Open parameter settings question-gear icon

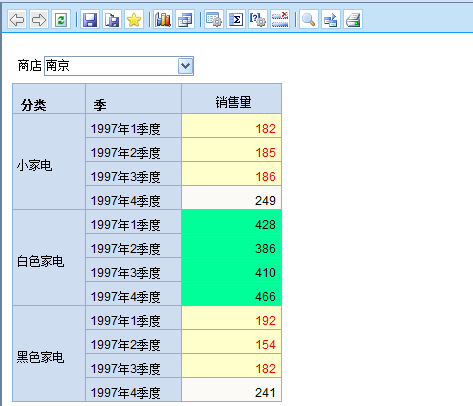click(x=258, y=19)
